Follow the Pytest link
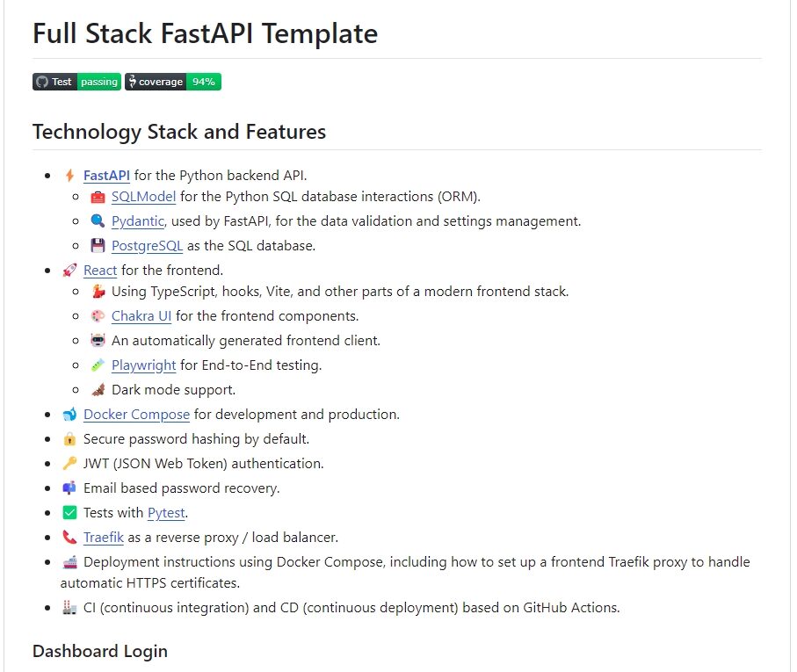Screen dimensions: 797x672 click(x=166, y=512)
